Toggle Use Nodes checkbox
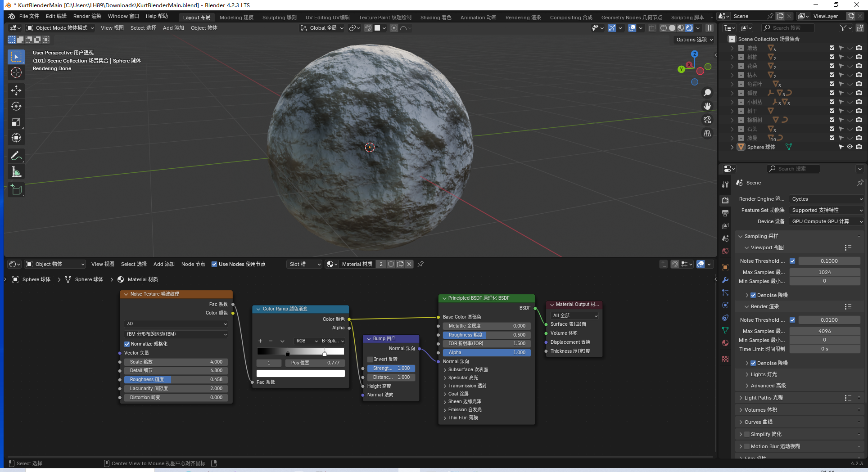This screenshot has width=868, height=472. coord(214,264)
